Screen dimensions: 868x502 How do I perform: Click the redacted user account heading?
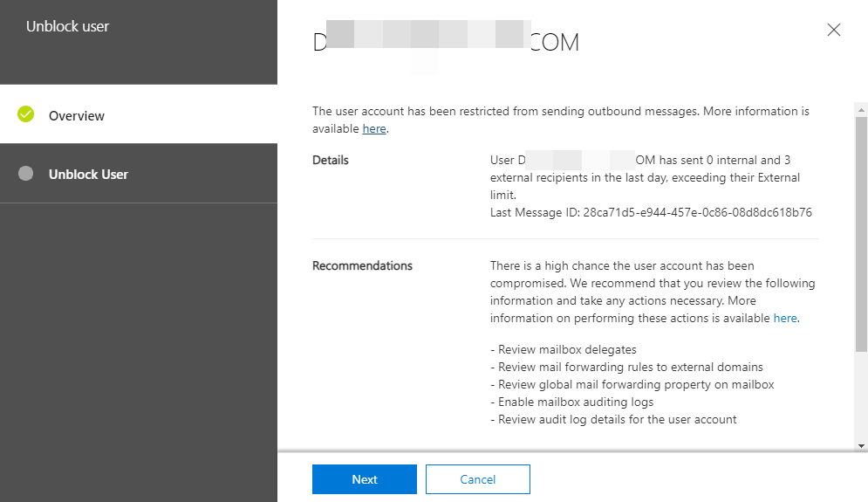pyautogui.click(x=446, y=42)
